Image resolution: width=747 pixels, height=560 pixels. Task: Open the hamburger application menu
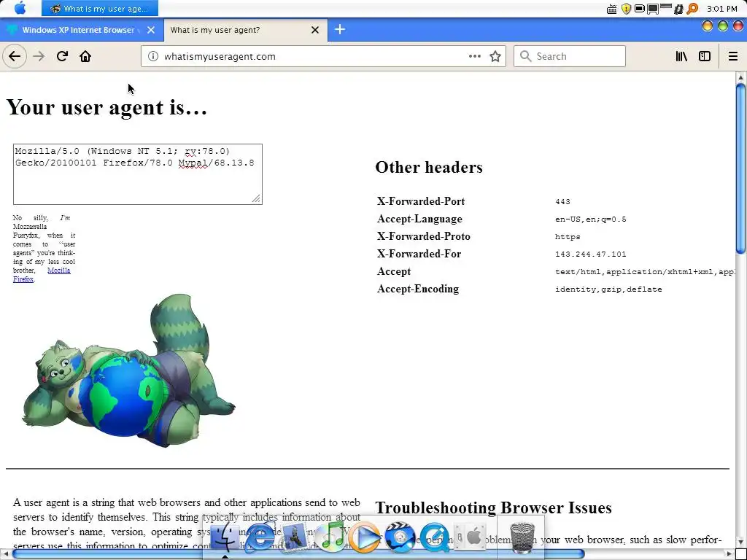pos(733,56)
